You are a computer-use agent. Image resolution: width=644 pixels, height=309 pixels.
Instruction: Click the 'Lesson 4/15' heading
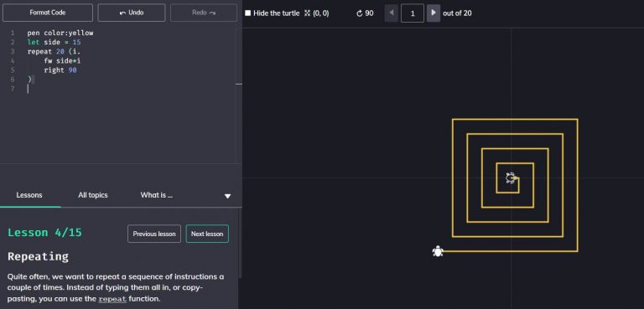pyautogui.click(x=44, y=233)
